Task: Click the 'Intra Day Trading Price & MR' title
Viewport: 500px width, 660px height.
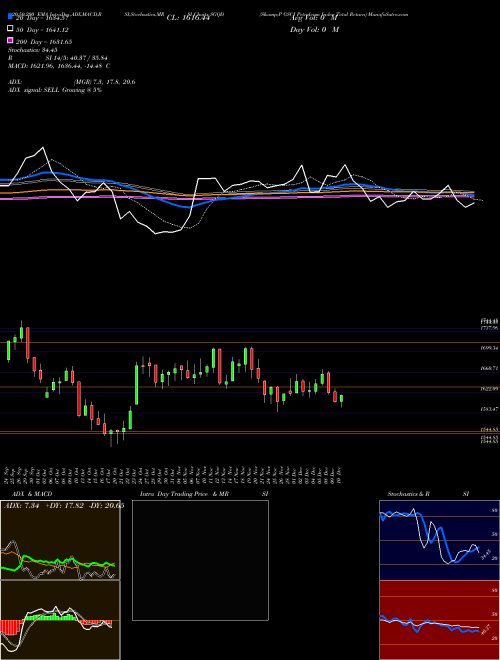Action: 184,494
